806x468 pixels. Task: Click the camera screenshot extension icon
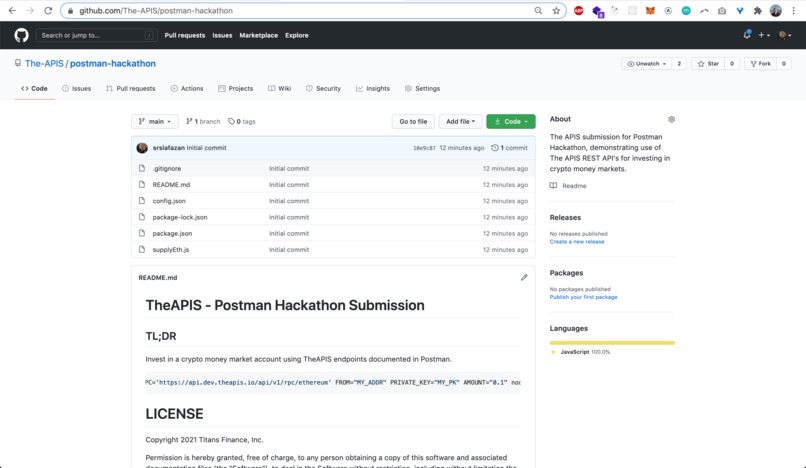(722, 10)
